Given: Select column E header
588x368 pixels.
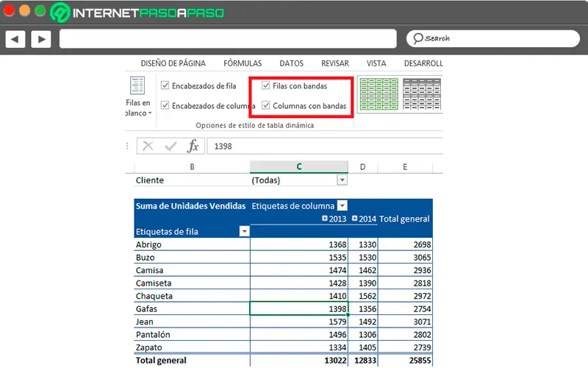Looking at the screenshot, I should point(405,167).
